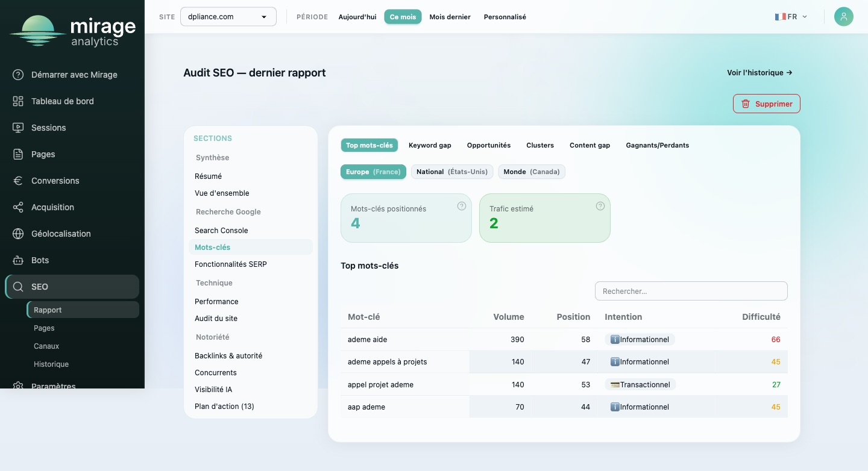Open the Voir l'historique link
Viewport: 868px width, 471px height.
(x=759, y=73)
